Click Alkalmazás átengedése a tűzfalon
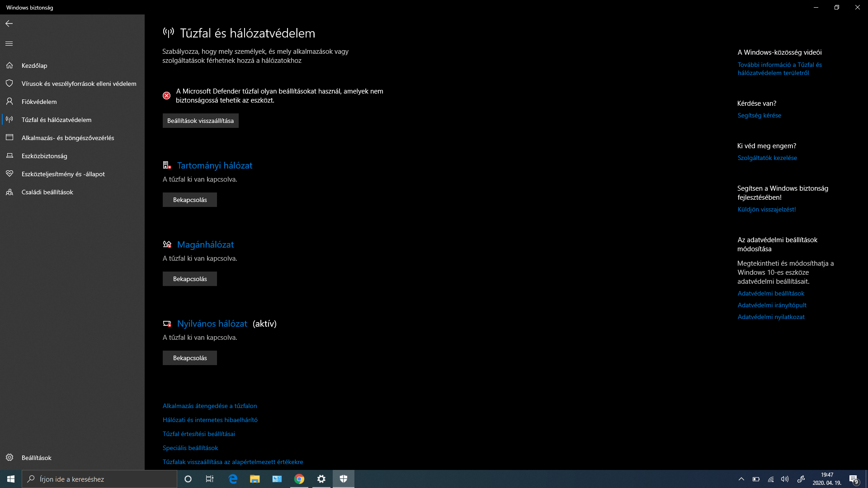Viewport: 868px width, 488px height. 210,406
